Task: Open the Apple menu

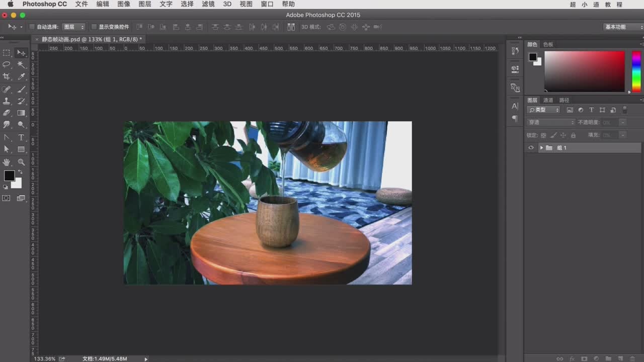Action: click(10, 4)
